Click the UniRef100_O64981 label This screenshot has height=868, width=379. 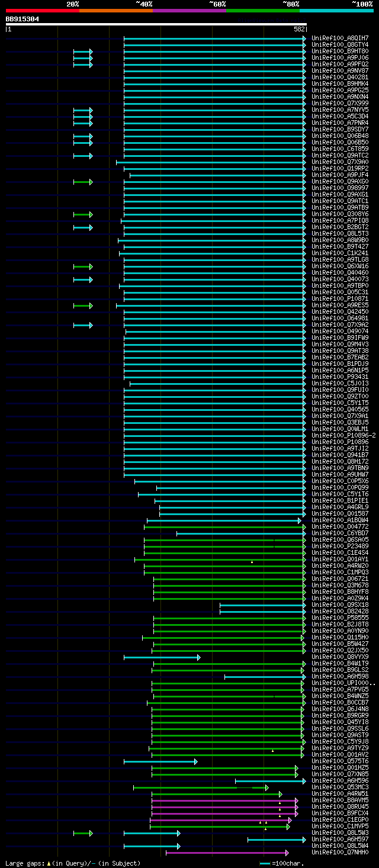340,318
